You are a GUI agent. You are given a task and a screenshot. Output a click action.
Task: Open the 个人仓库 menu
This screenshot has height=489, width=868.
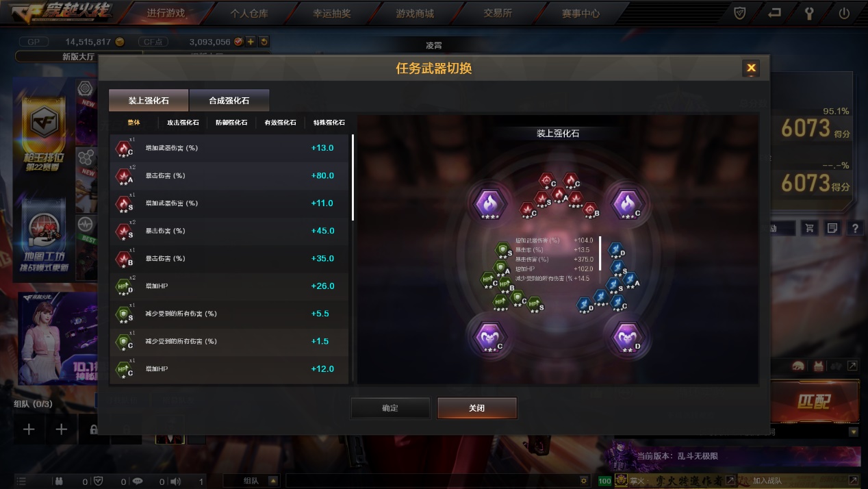(249, 13)
